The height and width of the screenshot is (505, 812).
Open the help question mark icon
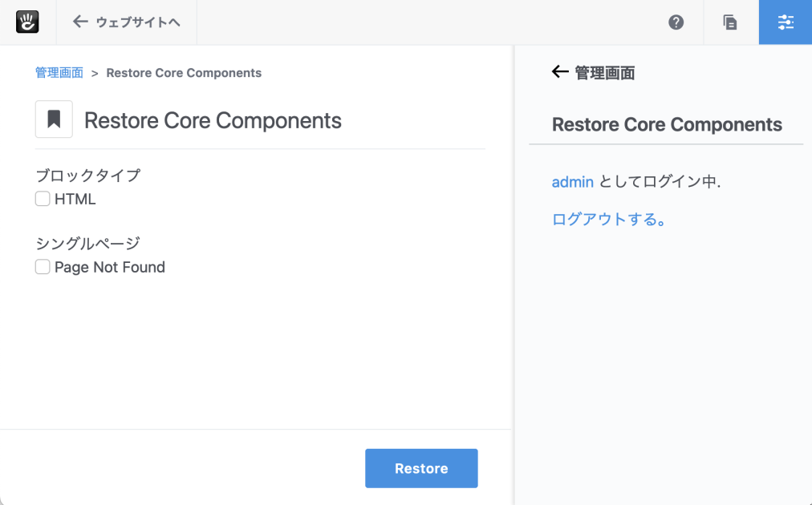(x=676, y=22)
